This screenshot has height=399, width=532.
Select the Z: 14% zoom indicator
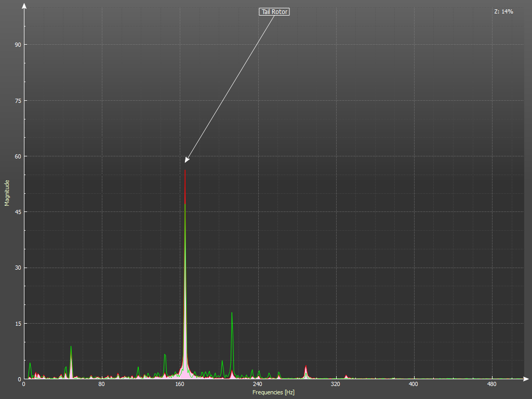503,11
